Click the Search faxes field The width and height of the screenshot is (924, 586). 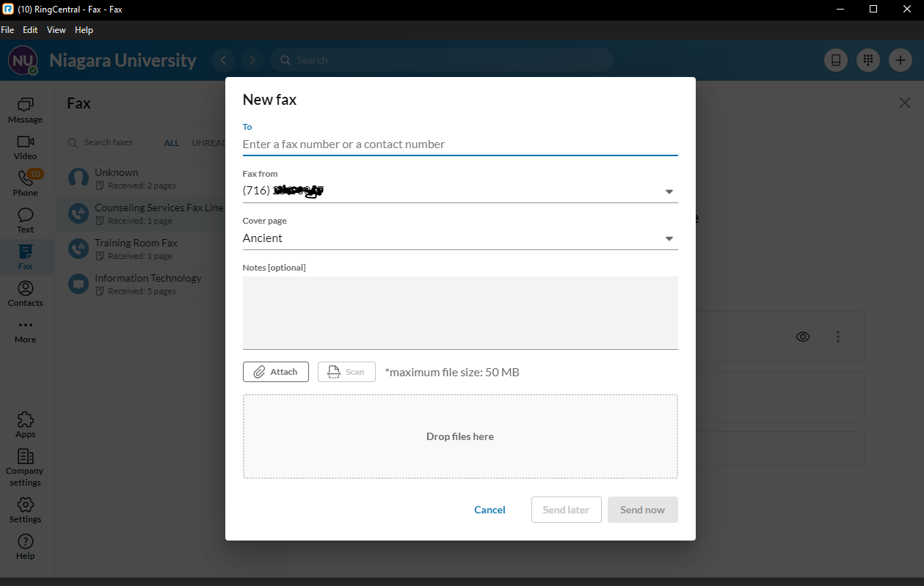click(109, 143)
